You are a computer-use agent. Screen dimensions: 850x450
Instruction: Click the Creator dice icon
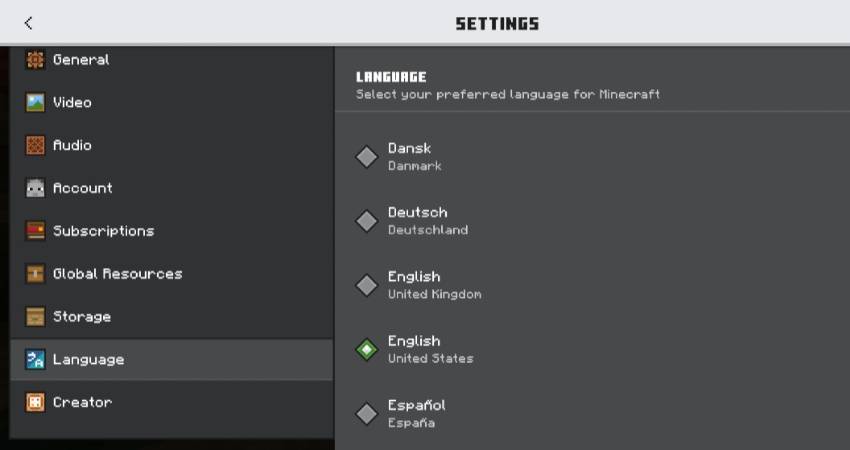click(35, 402)
